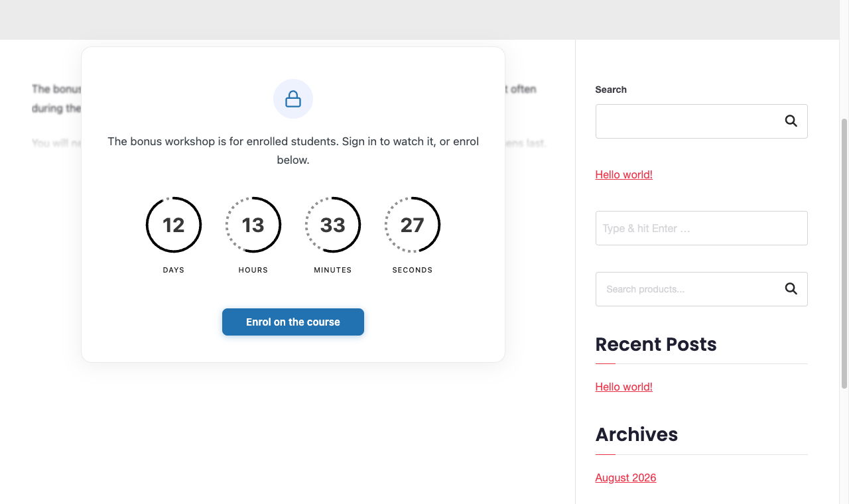Viewport: 849px width, 504px height.
Task: Click the 33 minutes countdown circle
Action: (x=333, y=225)
